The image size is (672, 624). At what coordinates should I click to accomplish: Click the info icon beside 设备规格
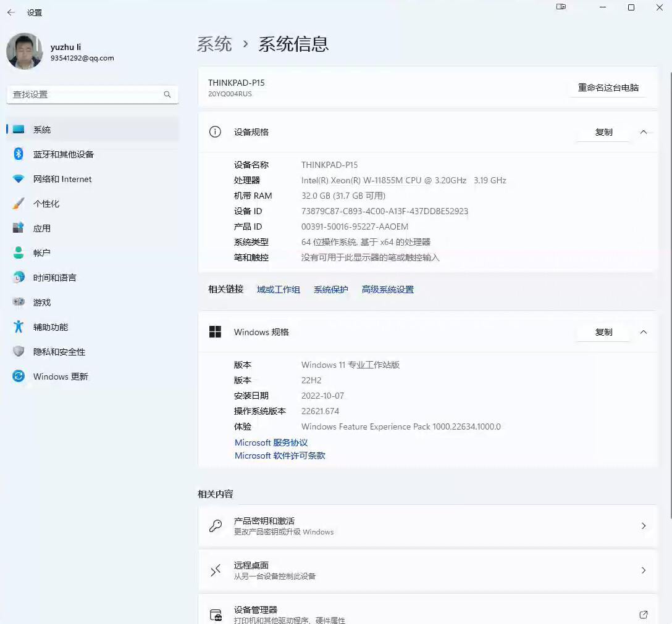click(215, 131)
